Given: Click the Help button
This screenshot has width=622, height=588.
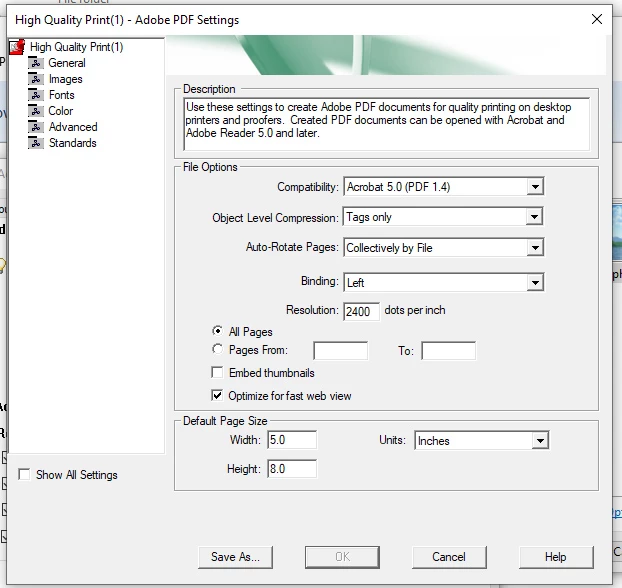Looking at the screenshot, I should pyautogui.click(x=556, y=557).
